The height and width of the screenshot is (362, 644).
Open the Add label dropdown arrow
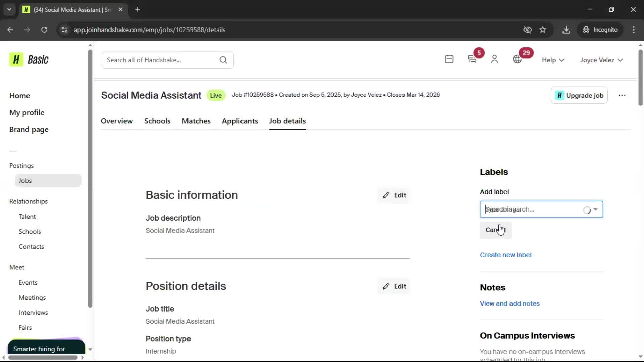(x=596, y=209)
